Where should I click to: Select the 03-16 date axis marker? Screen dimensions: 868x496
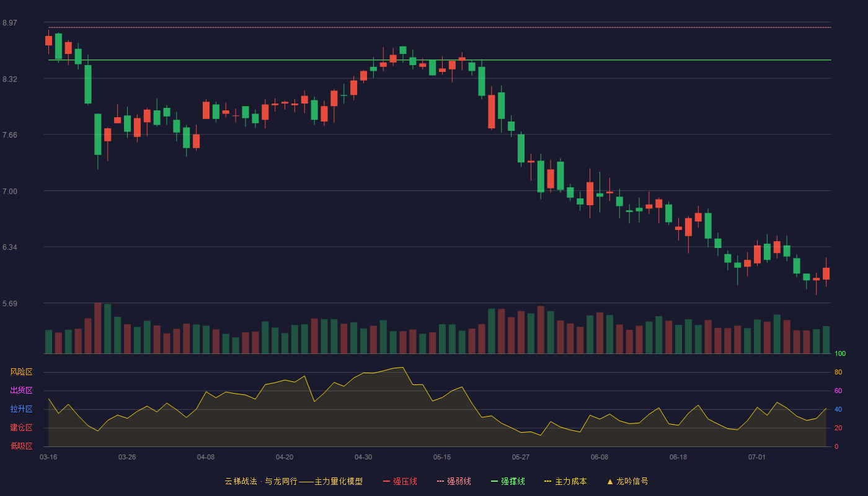point(48,457)
